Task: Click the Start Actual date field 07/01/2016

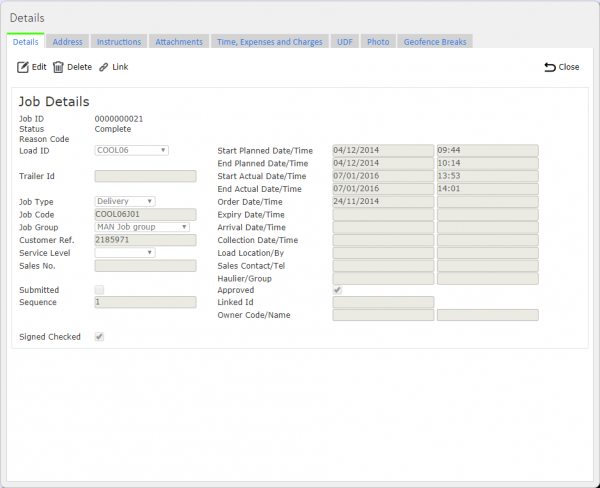Action: [383, 176]
